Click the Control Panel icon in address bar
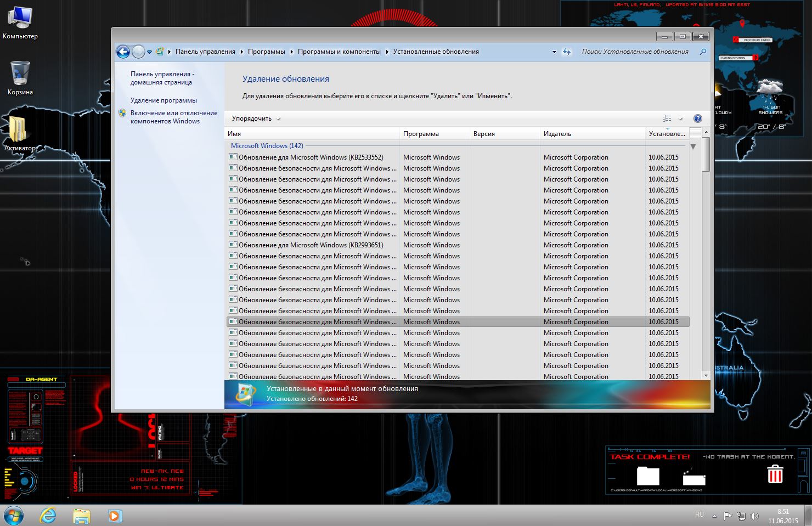The height and width of the screenshot is (526, 812). point(160,52)
